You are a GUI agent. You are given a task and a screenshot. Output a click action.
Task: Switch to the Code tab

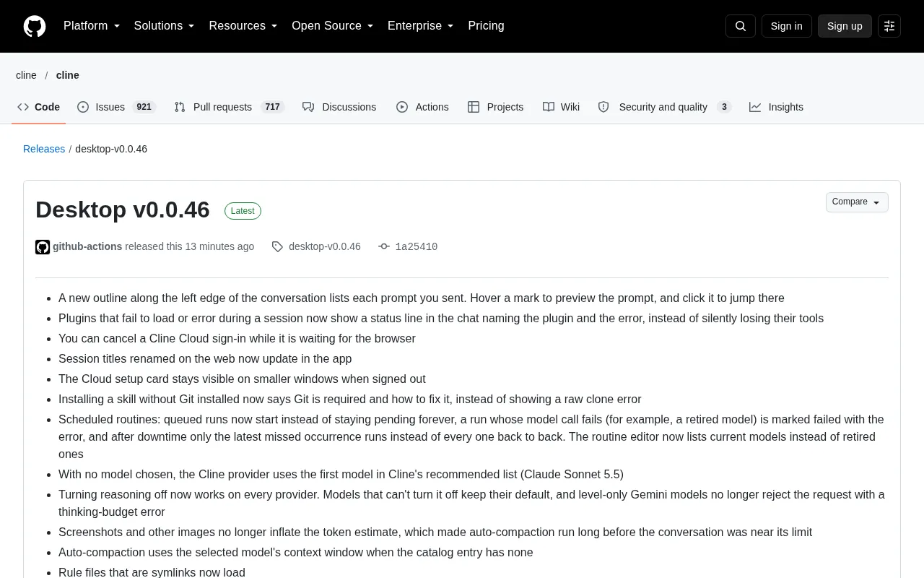coord(39,107)
